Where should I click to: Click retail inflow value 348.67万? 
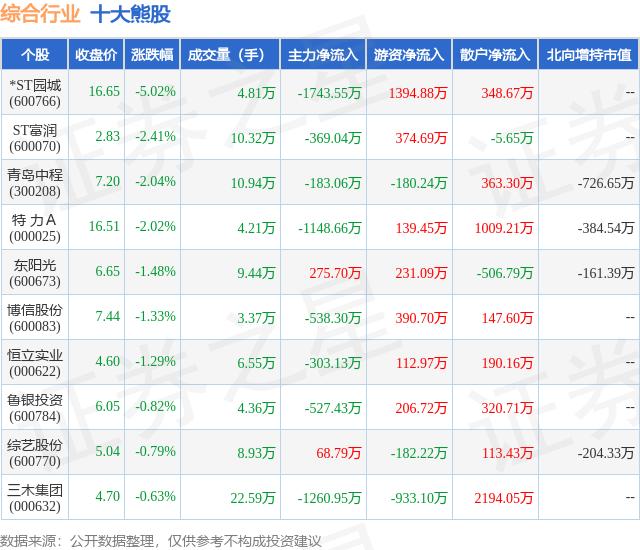point(507,93)
